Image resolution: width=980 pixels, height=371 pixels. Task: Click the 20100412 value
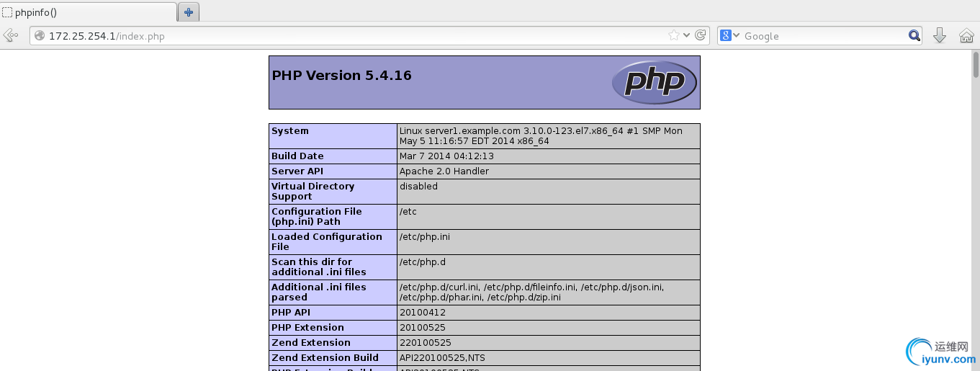click(423, 313)
